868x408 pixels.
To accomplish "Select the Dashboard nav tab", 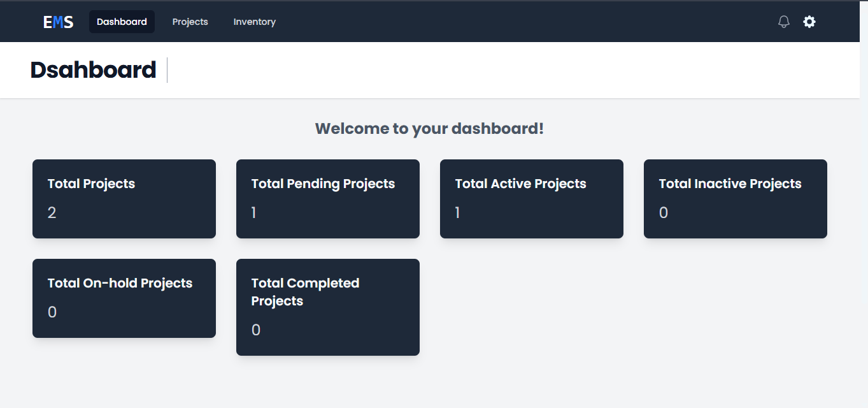I will (x=122, y=22).
